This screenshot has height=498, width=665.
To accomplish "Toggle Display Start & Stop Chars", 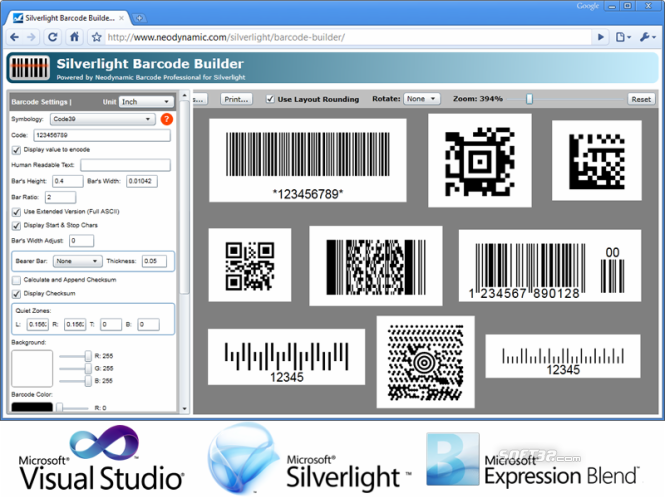I will coord(16,225).
